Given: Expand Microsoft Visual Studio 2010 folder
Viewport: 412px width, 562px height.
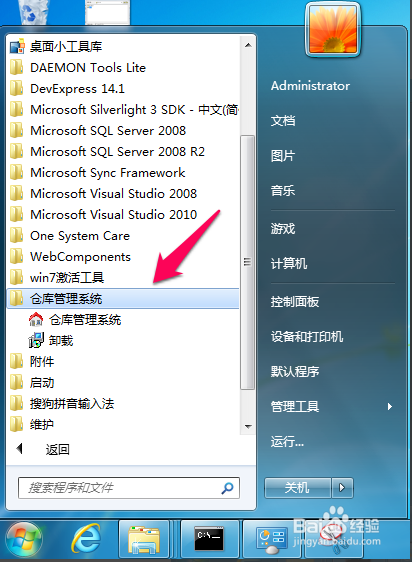Looking at the screenshot, I should pyautogui.click(x=123, y=215).
